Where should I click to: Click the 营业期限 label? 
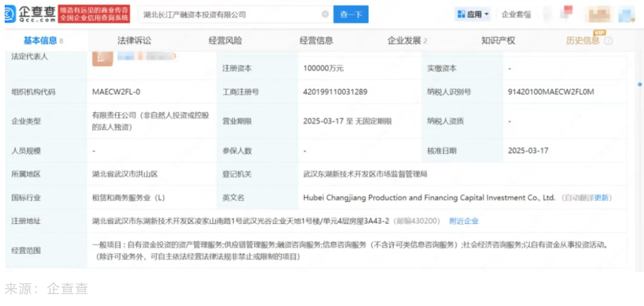tap(237, 121)
